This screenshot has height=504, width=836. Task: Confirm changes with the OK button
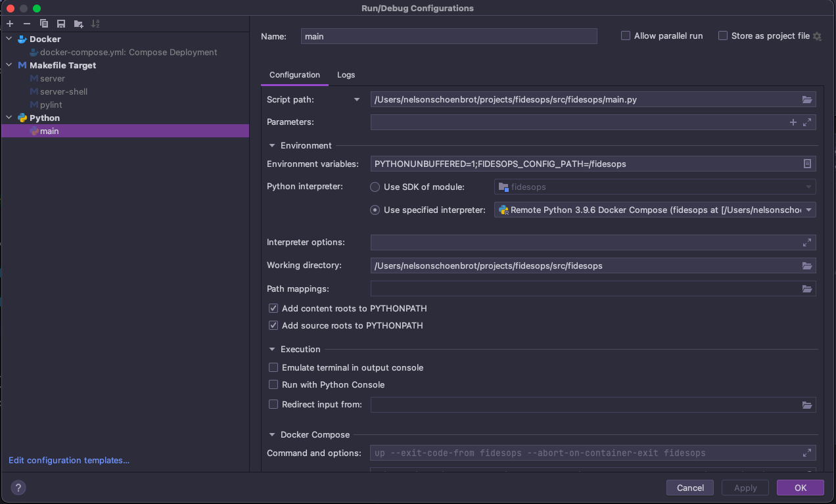(x=800, y=488)
